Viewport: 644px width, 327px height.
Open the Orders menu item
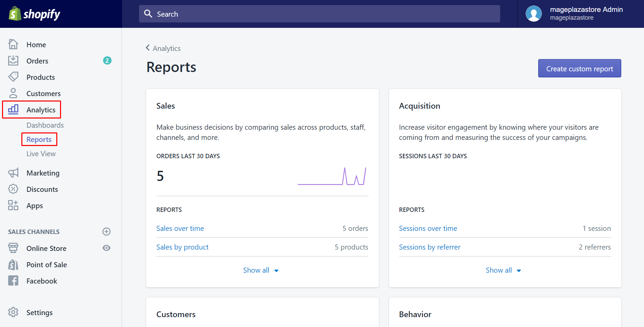pos(37,61)
